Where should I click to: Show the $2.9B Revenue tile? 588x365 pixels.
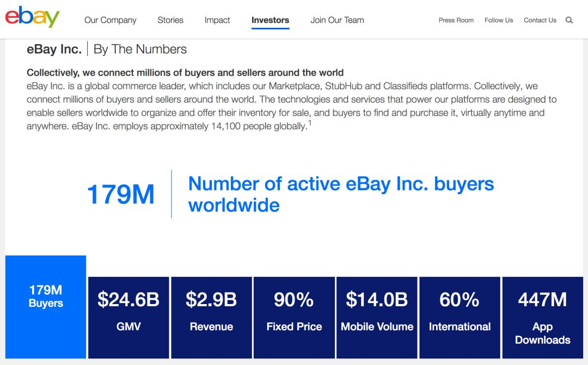click(x=211, y=318)
